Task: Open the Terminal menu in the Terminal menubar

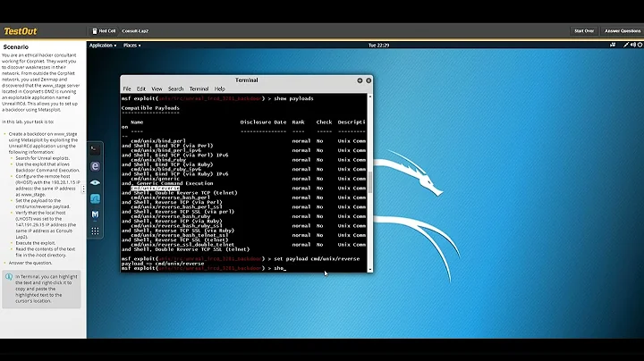Action: pos(199,89)
